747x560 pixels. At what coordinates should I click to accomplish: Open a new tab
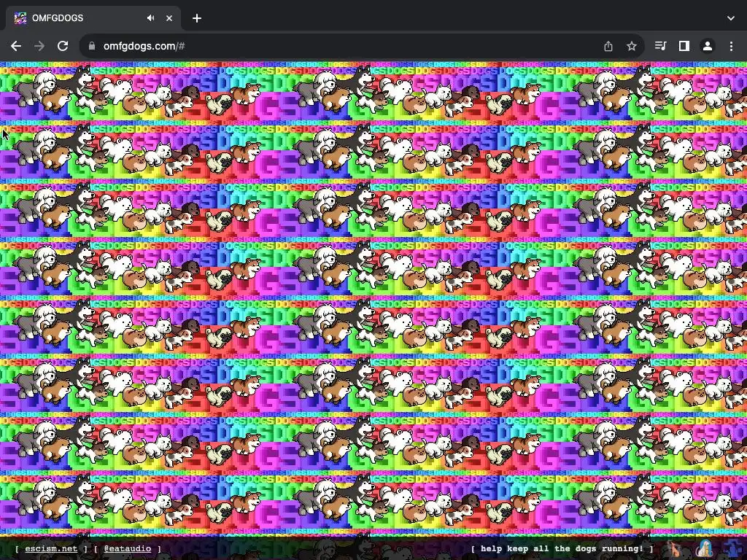pyautogui.click(x=197, y=18)
